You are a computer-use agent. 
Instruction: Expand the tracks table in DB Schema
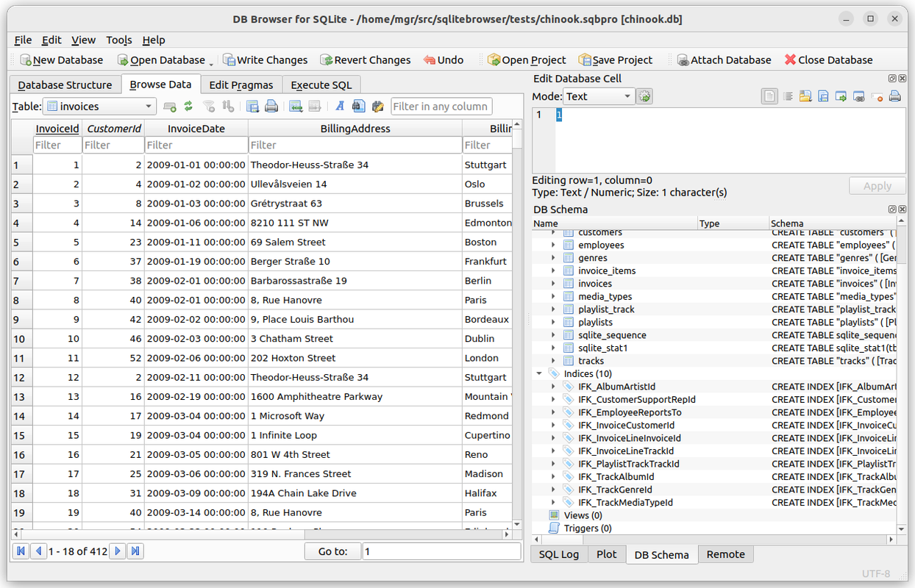553,361
